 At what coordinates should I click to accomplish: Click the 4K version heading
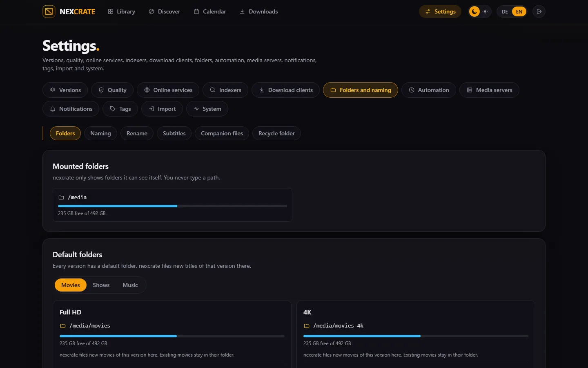coord(307,312)
